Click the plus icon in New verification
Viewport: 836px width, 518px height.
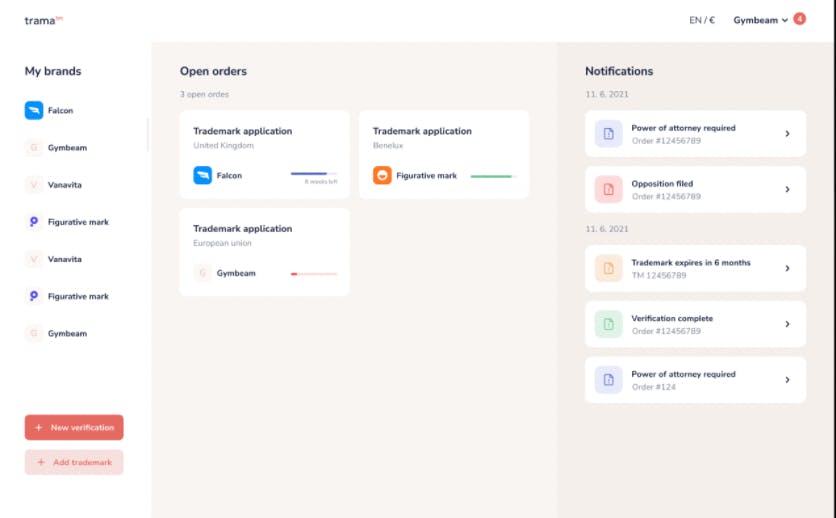[x=38, y=427]
